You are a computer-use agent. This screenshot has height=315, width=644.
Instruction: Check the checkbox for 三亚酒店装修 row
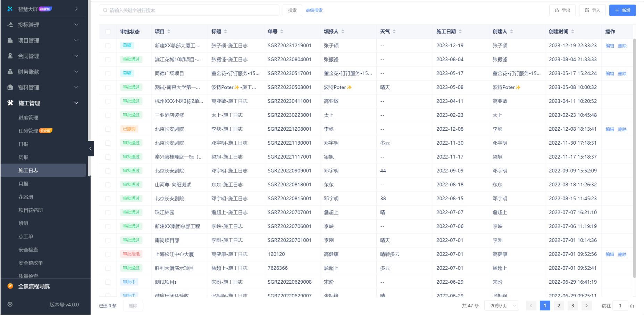(x=108, y=115)
